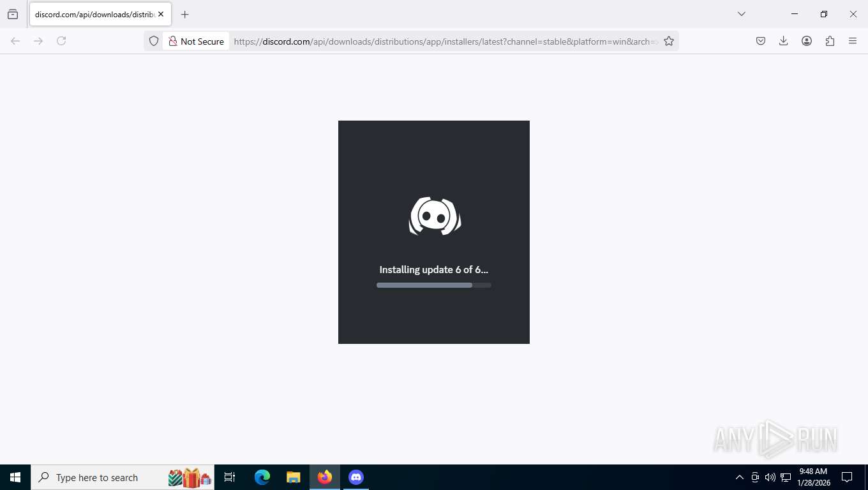
Task: Switch to Firefox on the taskbar
Action: pyautogui.click(x=325, y=477)
